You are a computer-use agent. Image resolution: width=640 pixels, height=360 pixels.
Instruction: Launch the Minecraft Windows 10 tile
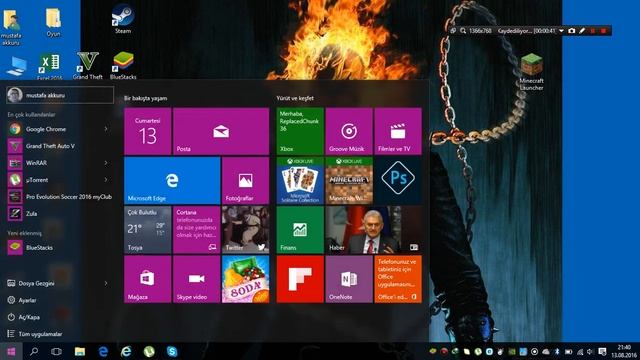[x=349, y=181]
